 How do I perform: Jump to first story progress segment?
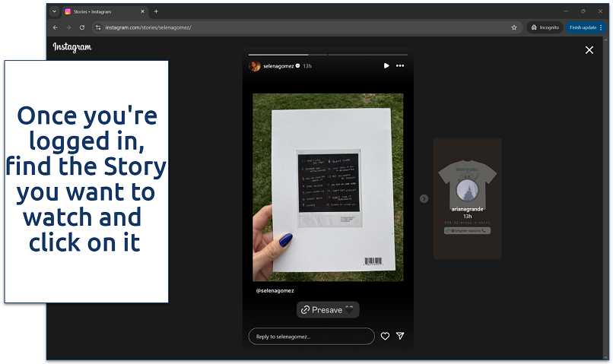coord(287,55)
